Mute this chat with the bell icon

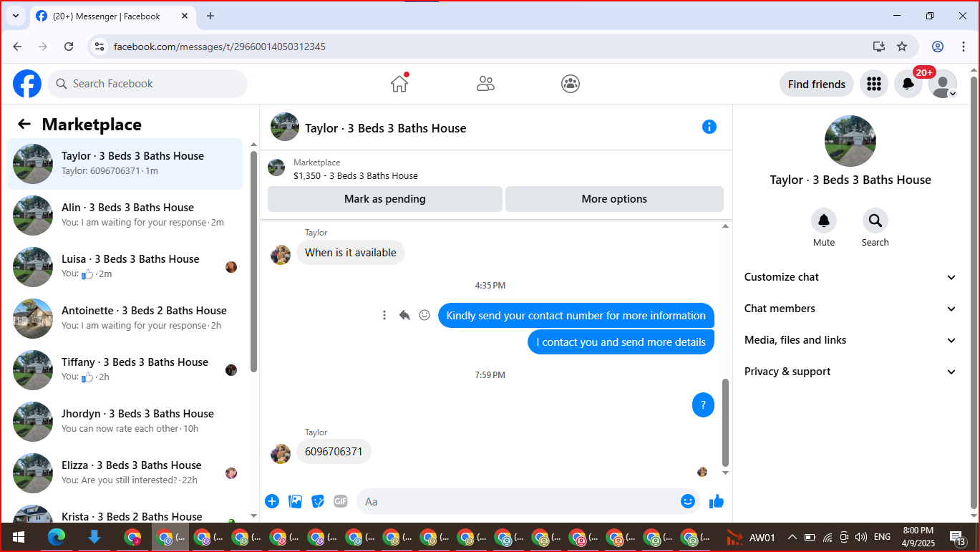824,221
